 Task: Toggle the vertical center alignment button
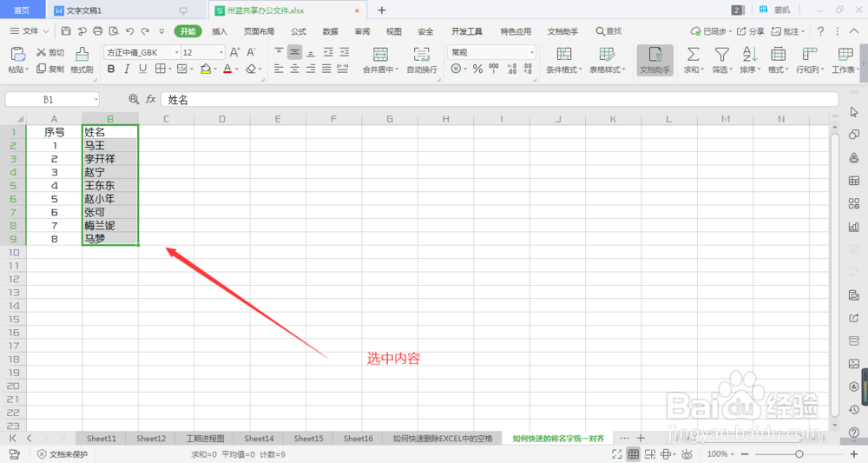click(x=294, y=52)
